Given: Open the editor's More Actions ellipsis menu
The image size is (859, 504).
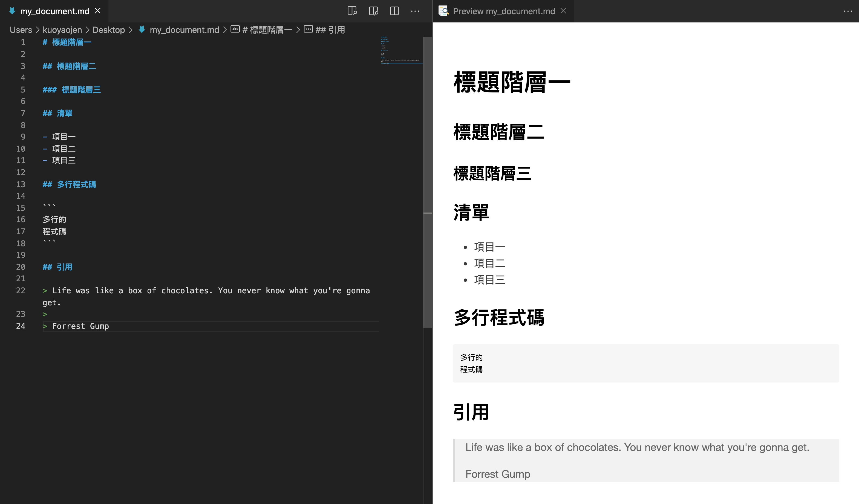Looking at the screenshot, I should (415, 11).
